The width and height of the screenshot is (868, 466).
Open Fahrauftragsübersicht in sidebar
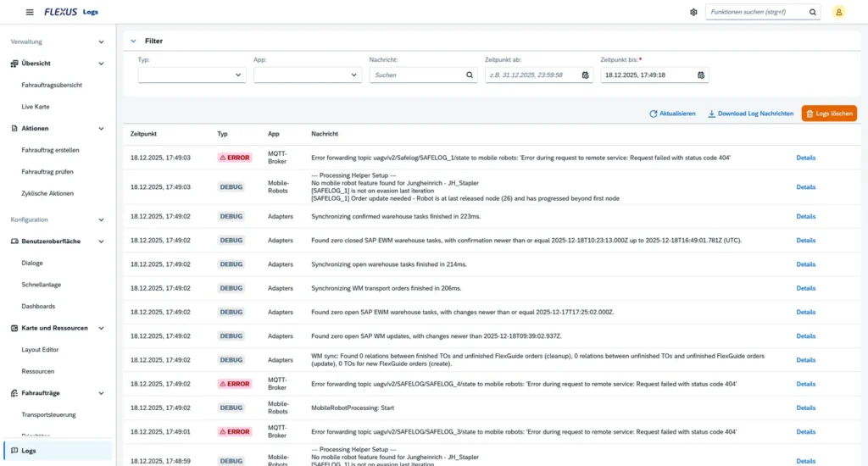[x=52, y=86]
